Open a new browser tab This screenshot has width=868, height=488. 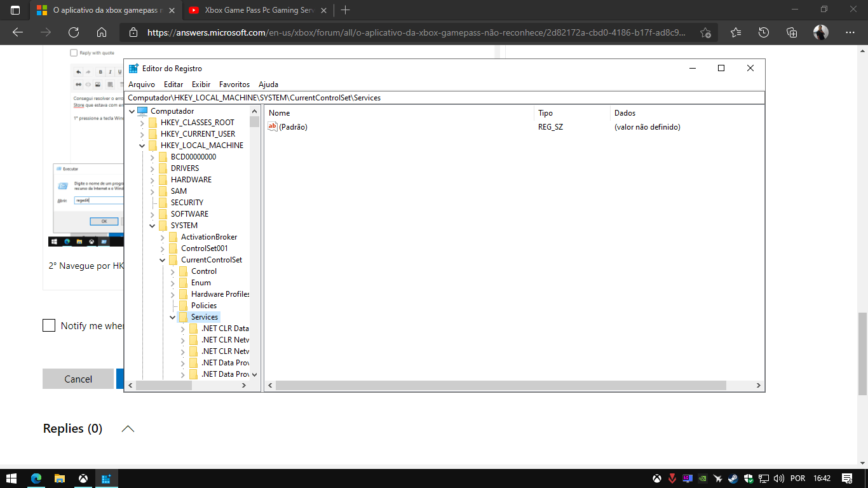tap(345, 10)
